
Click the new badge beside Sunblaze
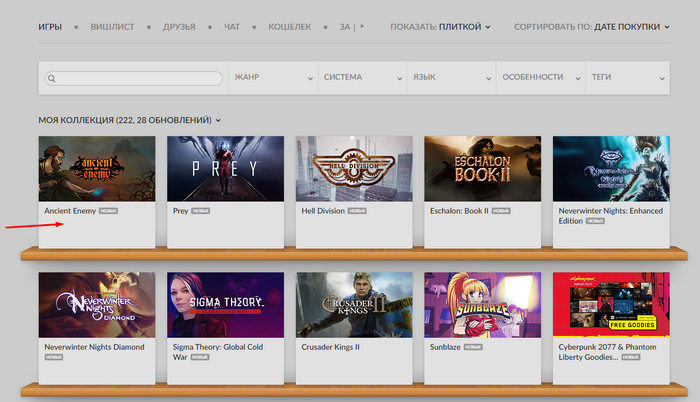(x=473, y=347)
